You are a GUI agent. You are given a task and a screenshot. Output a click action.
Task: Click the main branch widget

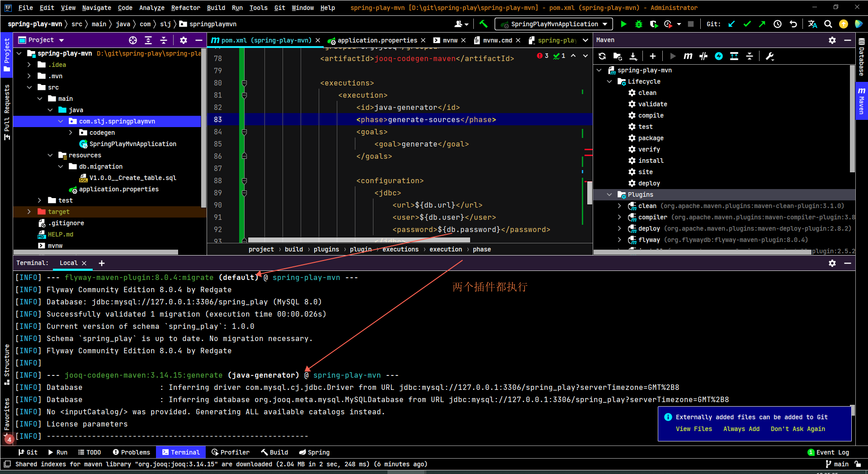837,464
